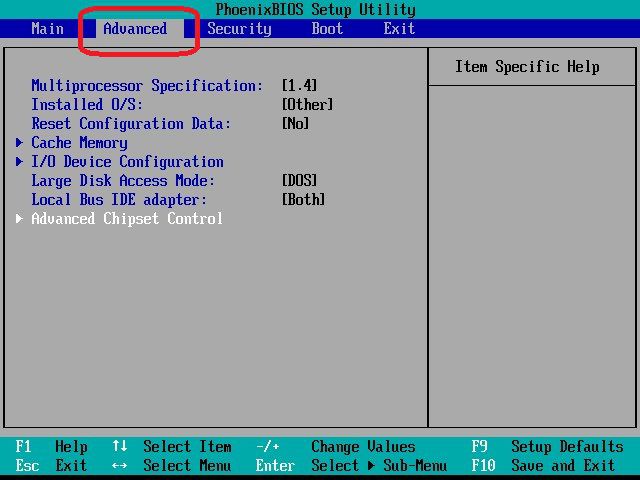Click F9 Setup Defaults legend

pyautogui.click(x=547, y=447)
